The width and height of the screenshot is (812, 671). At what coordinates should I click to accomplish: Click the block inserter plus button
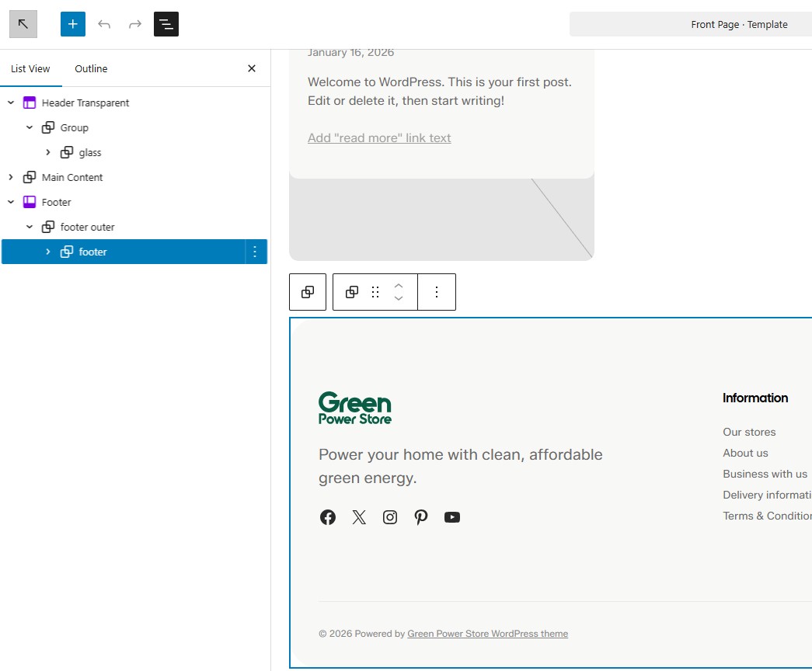click(x=73, y=24)
